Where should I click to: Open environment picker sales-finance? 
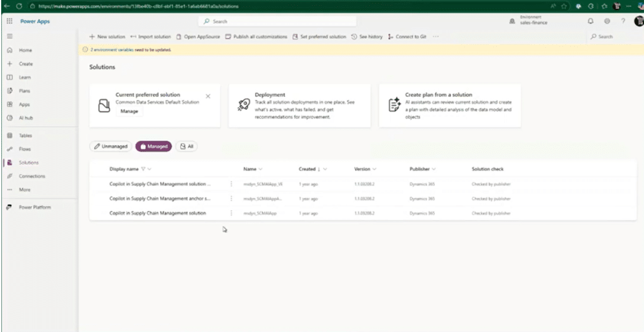coord(529,21)
